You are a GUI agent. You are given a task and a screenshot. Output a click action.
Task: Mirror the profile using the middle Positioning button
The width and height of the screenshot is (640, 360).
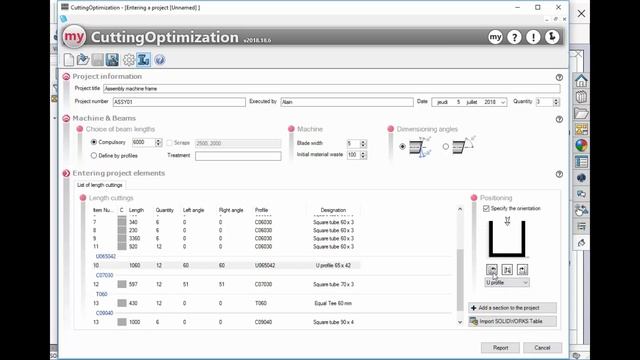coord(507,269)
